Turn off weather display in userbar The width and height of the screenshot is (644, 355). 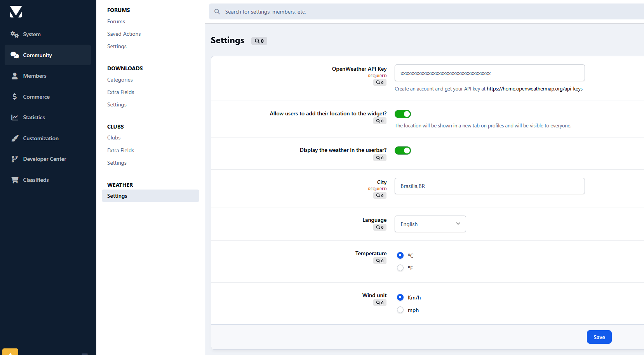click(x=402, y=150)
